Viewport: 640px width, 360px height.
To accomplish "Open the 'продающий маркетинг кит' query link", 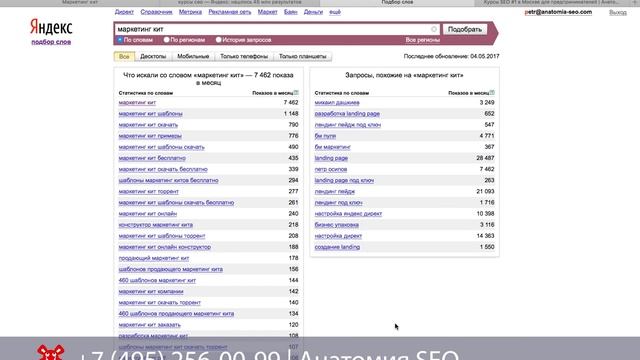I will [x=154, y=258].
